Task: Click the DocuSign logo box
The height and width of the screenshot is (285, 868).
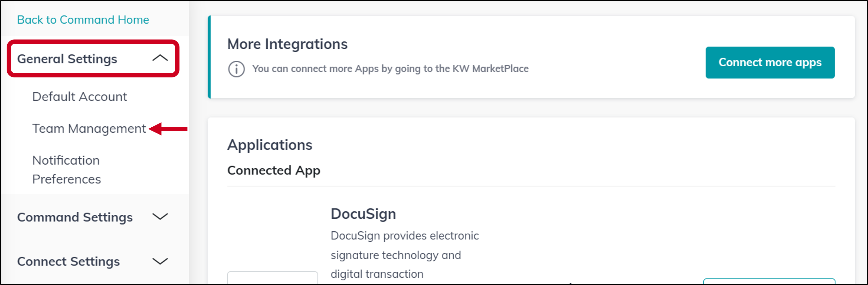Action: tap(272, 278)
